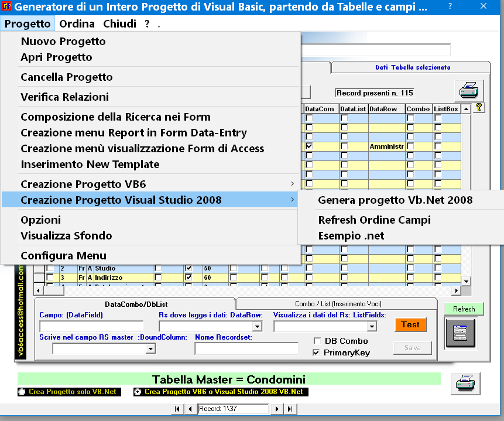Go to previous record arrow
This screenshot has width=504, height=421.
190,409
